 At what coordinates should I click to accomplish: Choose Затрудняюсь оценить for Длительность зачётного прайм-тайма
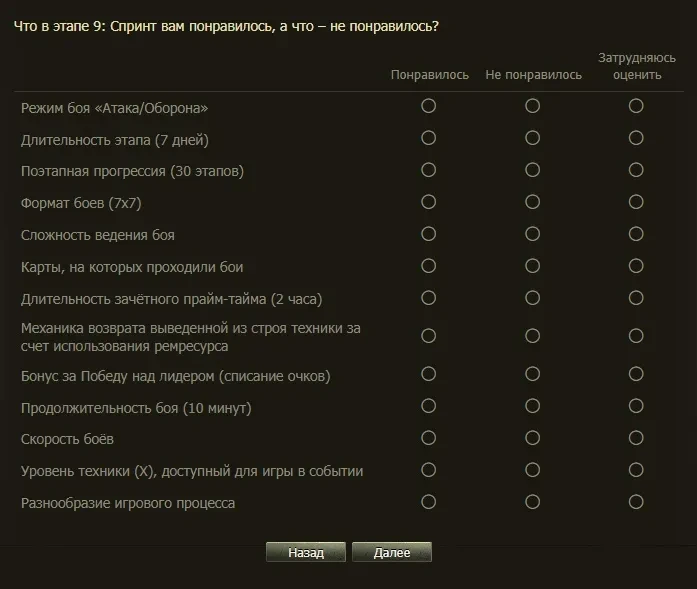tap(636, 298)
